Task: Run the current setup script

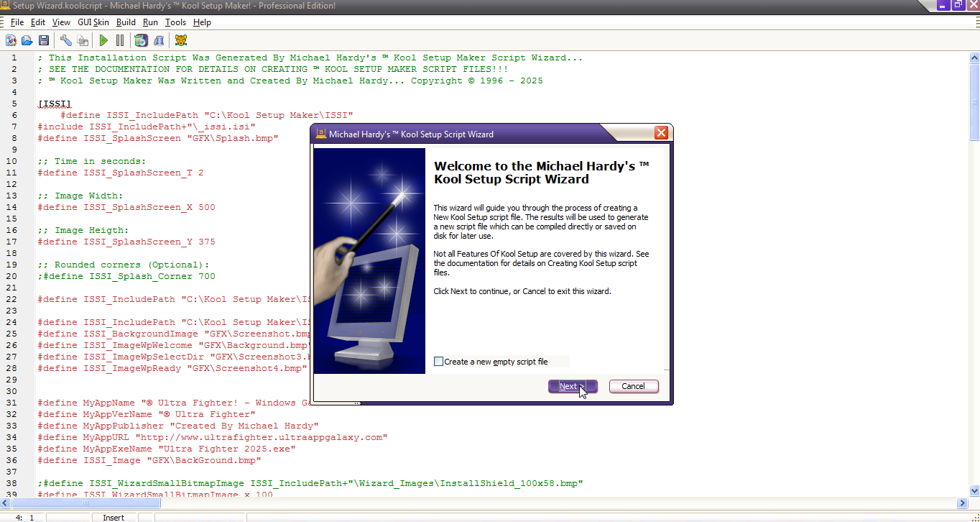Action: [x=103, y=40]
